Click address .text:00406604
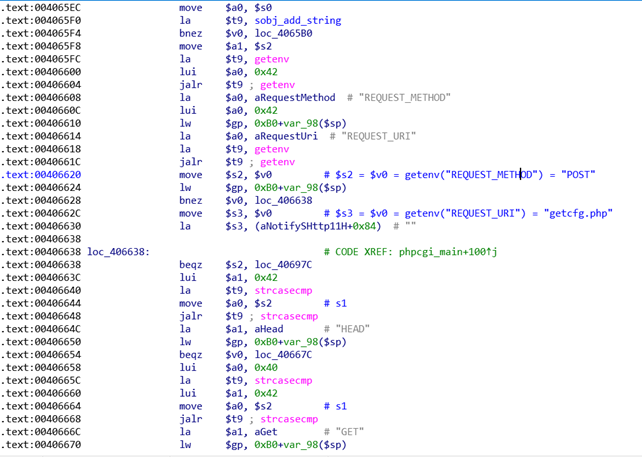This screenshot has height=457, width=642. pos(41,85)
